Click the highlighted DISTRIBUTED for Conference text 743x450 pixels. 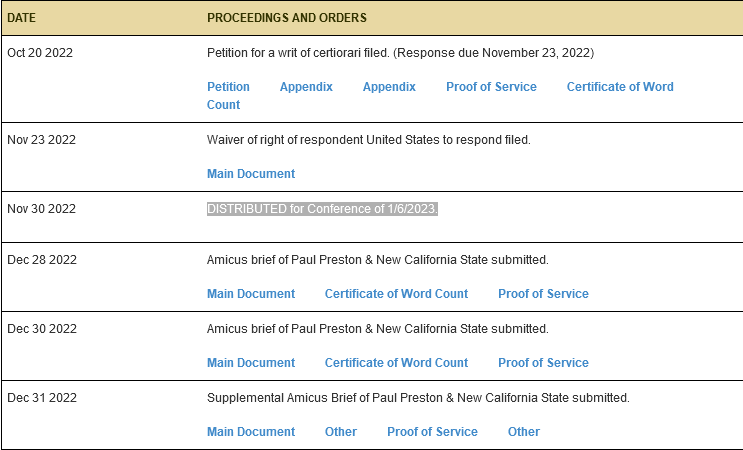323,209
